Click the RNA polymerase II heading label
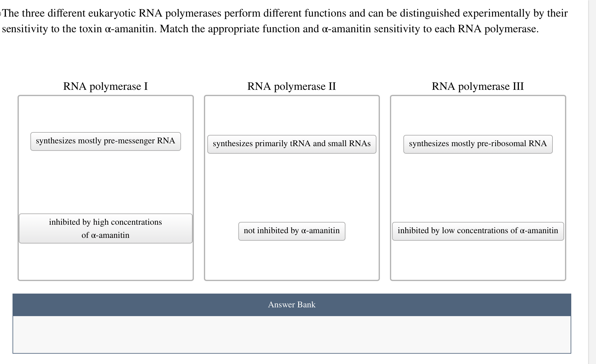Viewport: 596px width, 364px height. click(x=291, y=86)
